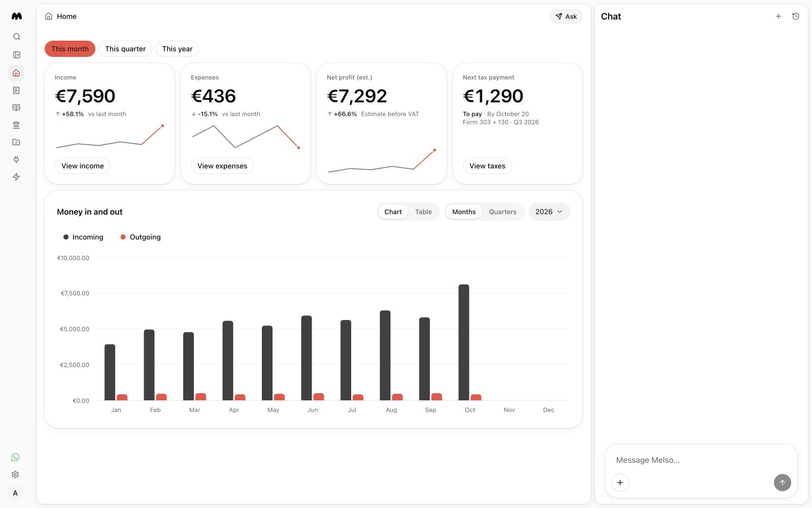Click View expenses button
The width and height of the screenshot is (812, 508).
222,166
